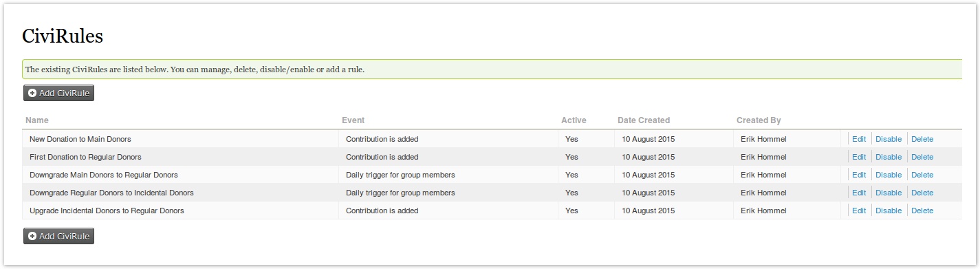Edit First Donation to Regular Donors rule
This screenshot has width=980, height=269.
[859, 157]
